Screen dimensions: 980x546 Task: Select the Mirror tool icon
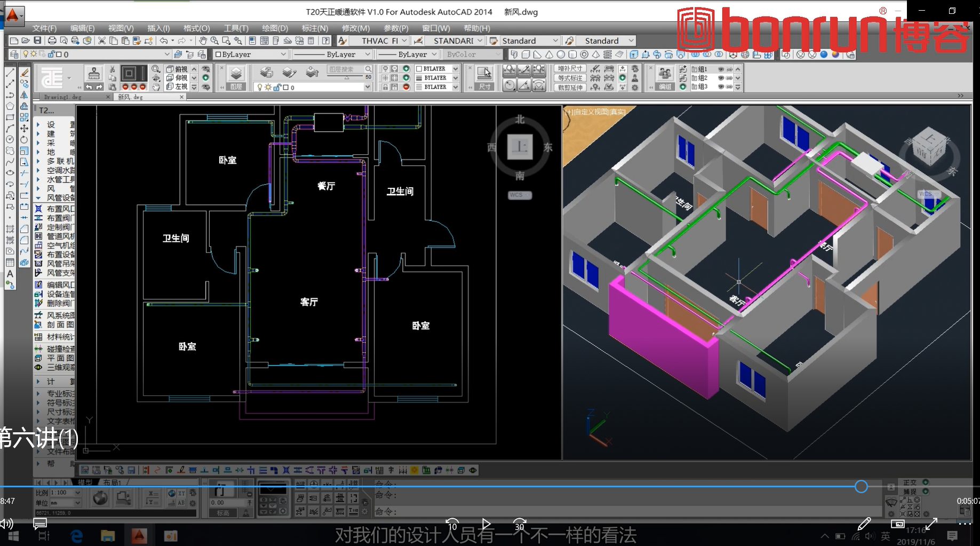(24, 95)
